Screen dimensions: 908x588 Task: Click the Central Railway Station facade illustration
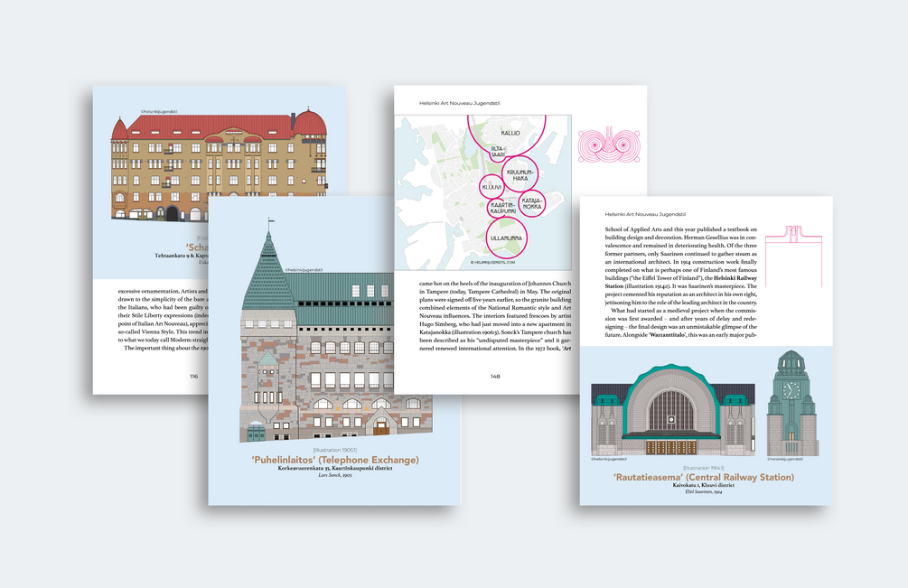click(673, 410)
